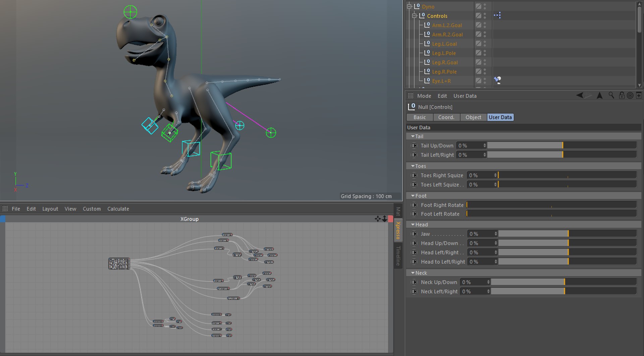Viewport: 644px width, 356px height.
Task: Collapse the Dyno hierarchy in Object Manager
Action: click(410, 6)
